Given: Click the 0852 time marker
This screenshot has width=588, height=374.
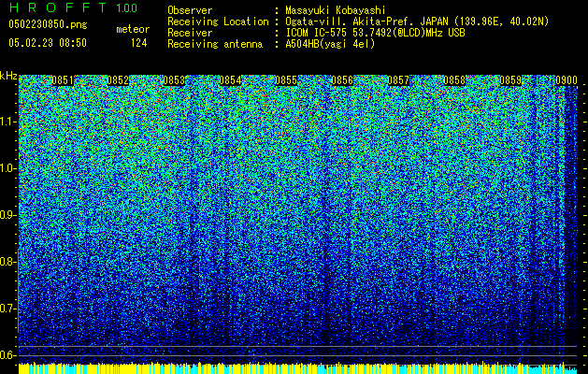Looking at the screenshot, I should 118,80.
